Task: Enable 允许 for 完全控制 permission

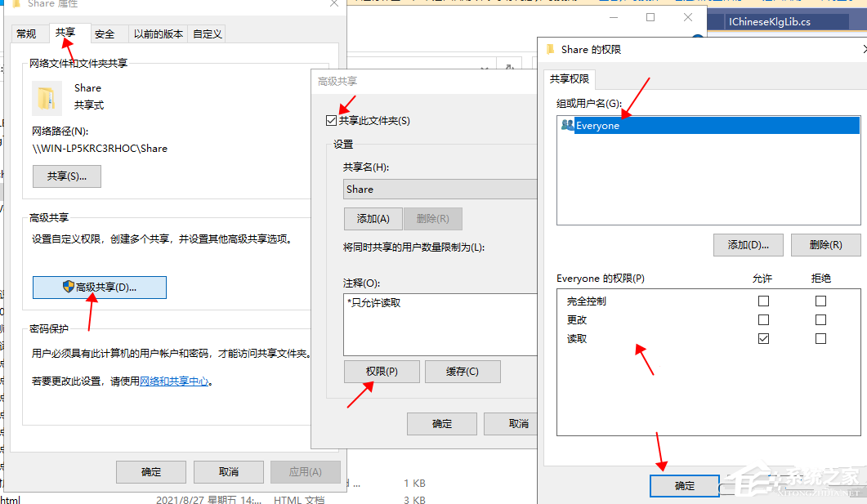Action: 763,301
